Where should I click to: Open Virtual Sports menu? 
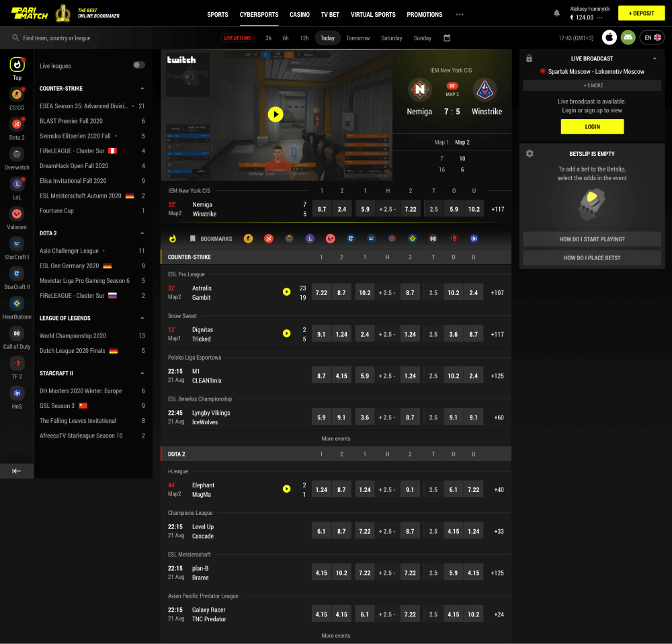click(373, 14)
